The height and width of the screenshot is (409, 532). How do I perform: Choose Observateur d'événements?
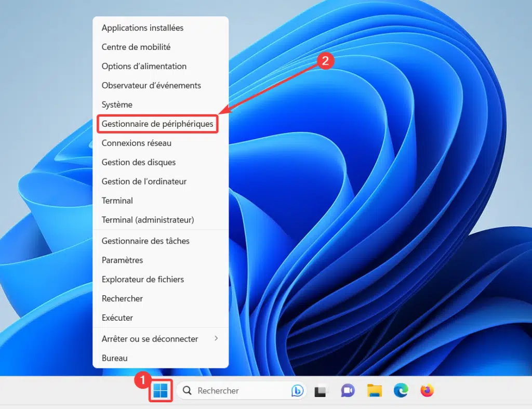[x=161, y=85]
